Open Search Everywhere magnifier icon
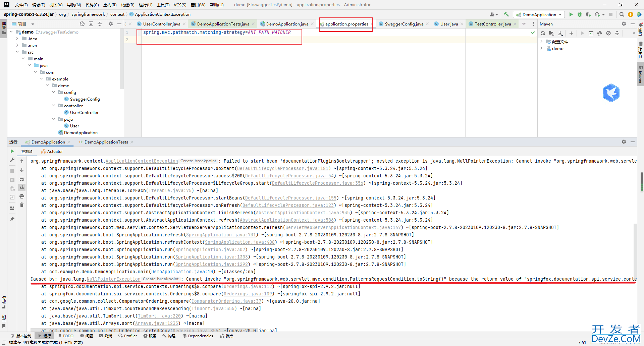The image size is (644, 346). pyautogui.click(x=622, y=14)
